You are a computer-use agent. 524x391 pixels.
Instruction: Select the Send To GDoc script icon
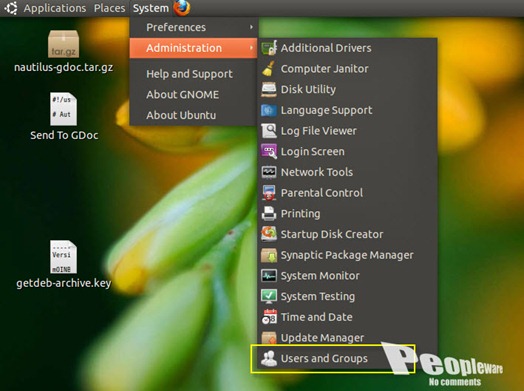[x=63, y=109]
